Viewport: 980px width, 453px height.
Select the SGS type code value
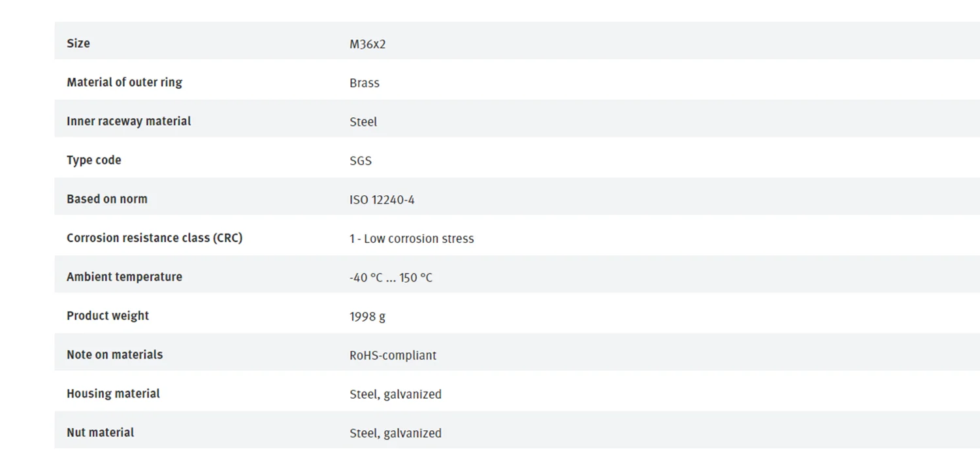[x=360, y=161]
